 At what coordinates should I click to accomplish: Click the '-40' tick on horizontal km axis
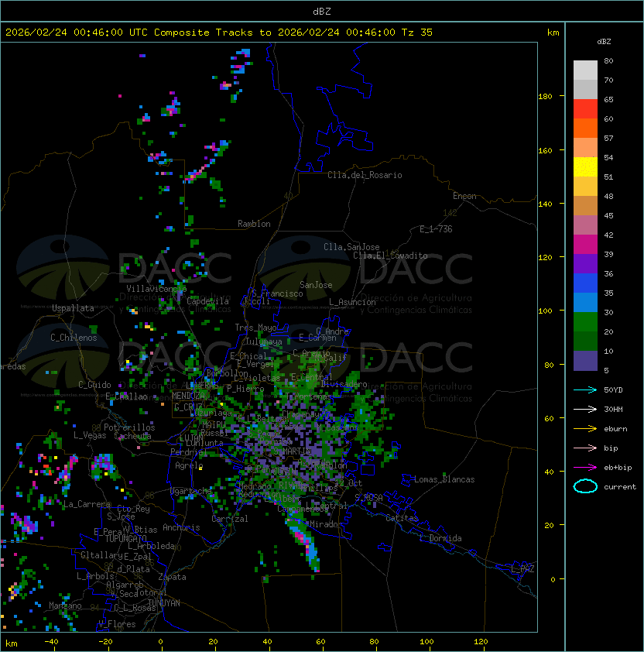[52, 642]
